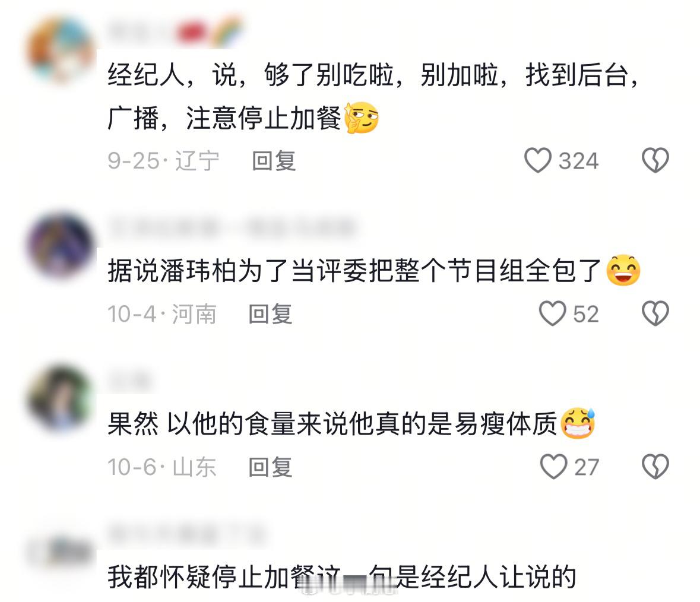Open the third commenter's blurred username
The height and width of the screenshot is (602, 700).
click(x=129, y=380)
